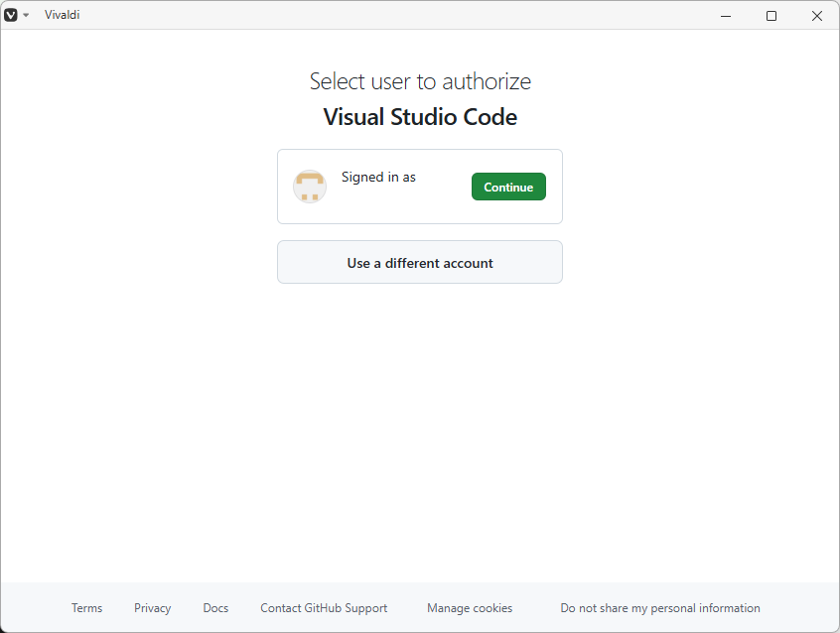Click the 'Signed in as' text
840x633 pixels.
coord(378,177)
